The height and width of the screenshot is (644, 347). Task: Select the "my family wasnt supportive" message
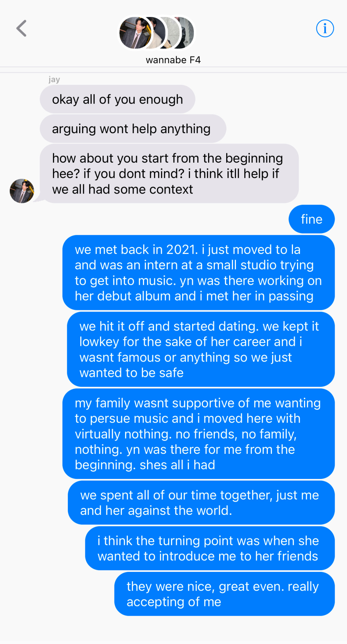pos(198,434)
